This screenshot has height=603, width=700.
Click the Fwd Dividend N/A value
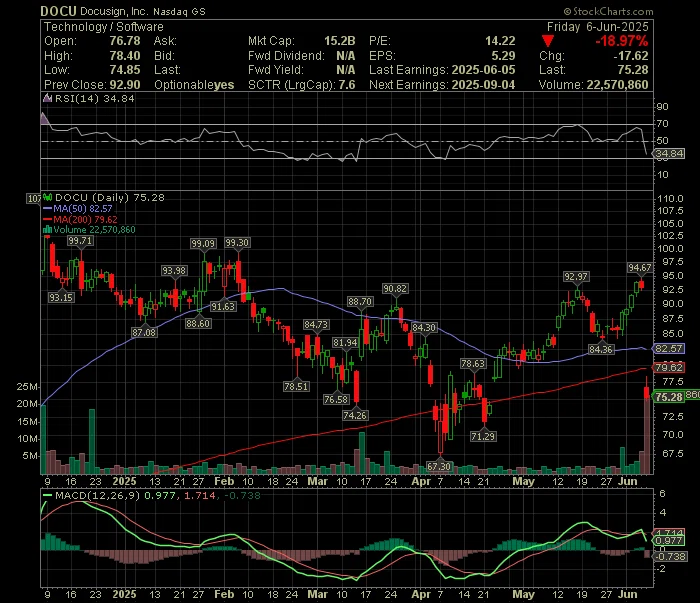346,56
